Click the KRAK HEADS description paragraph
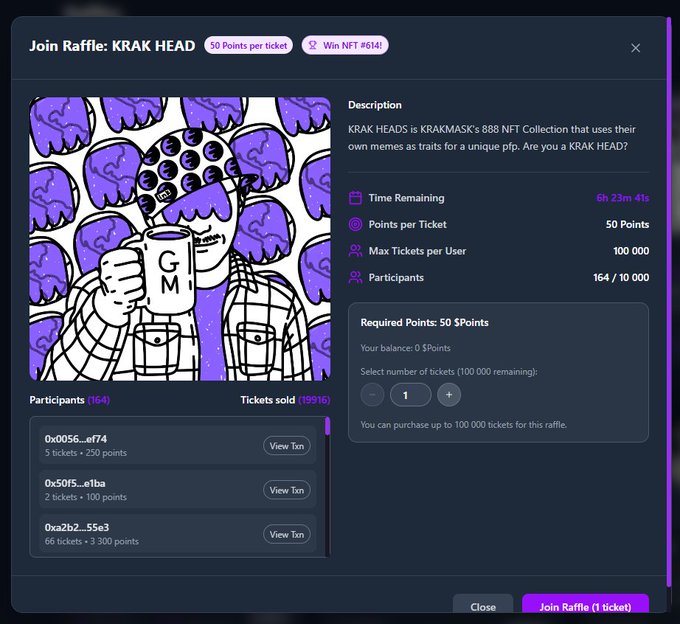680x624 pixels. point(492,137)
